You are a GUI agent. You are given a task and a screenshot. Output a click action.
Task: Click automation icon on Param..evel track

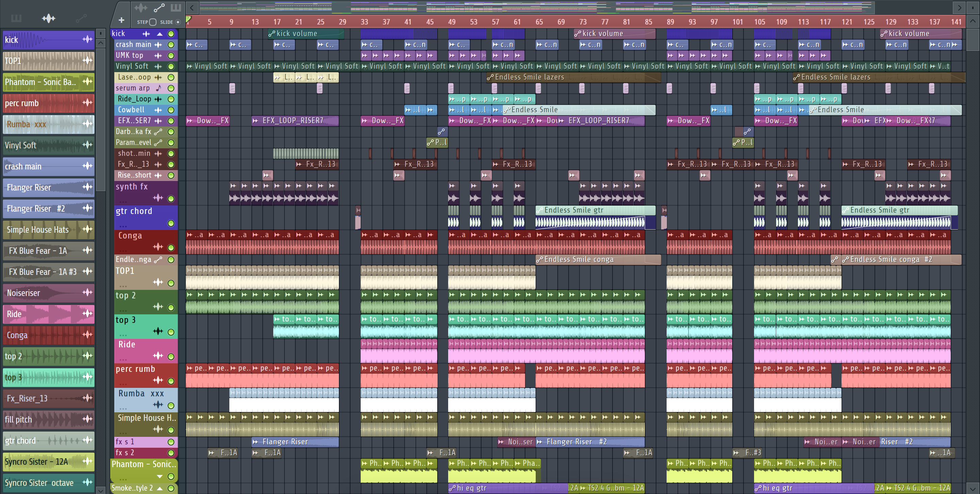(x=158, y=143)
